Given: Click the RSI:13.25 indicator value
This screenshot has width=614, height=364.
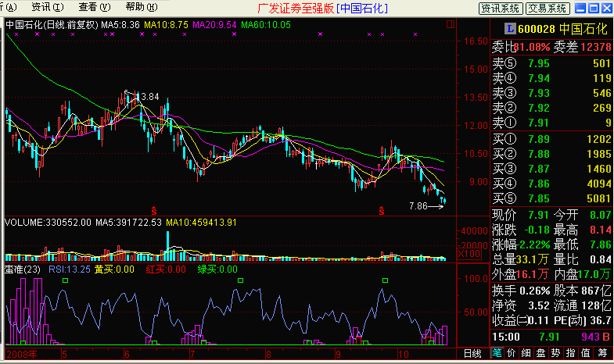Looking at the screenshot, I should (x=70, y=269).
